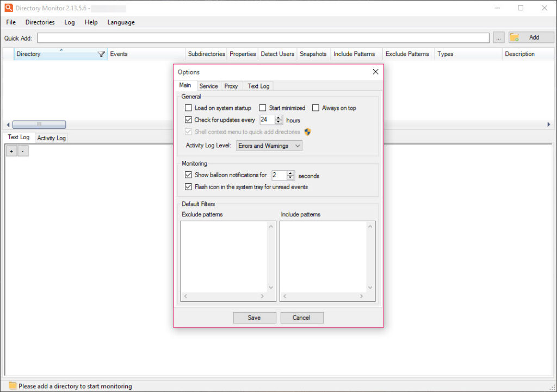Image resolution: width=557 pixels, height=392 pixels.
Task: Click the Description column header
Action: [x=529, y=54]
